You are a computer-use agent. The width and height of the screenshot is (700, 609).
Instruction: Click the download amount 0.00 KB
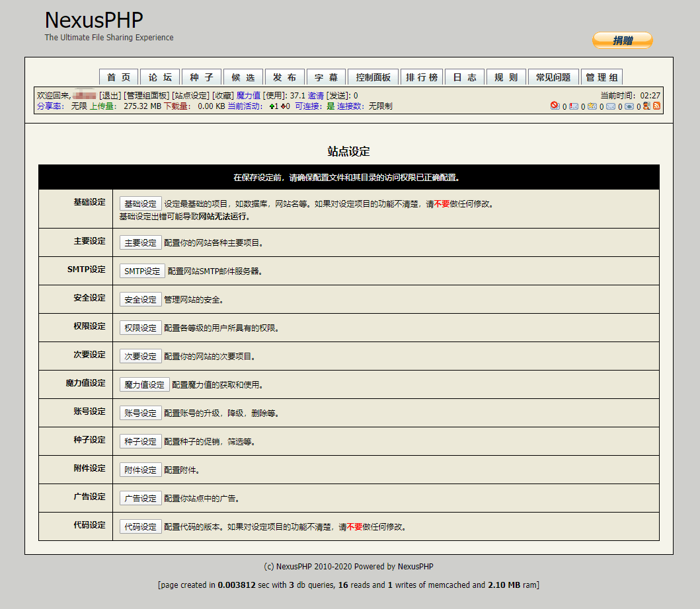tap(211, 106)
